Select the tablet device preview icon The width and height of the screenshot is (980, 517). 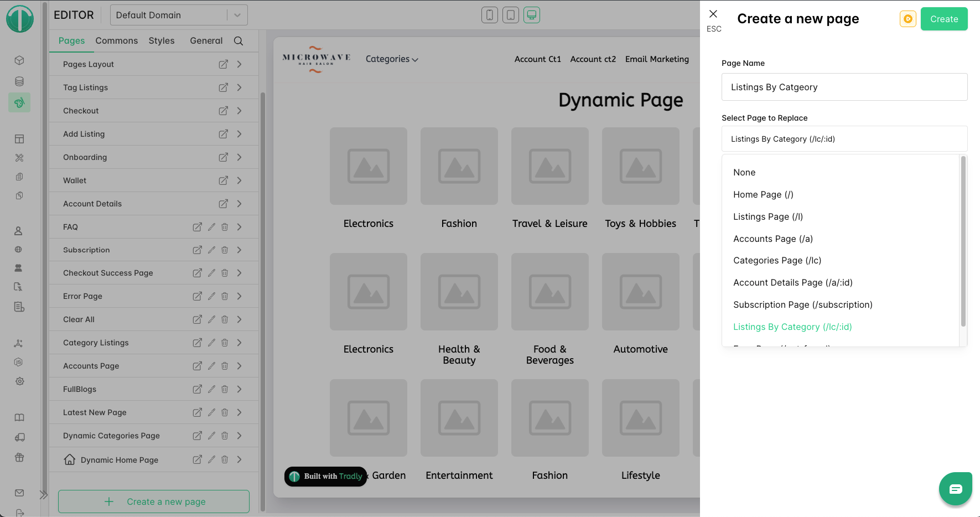[x=510, y=15]
